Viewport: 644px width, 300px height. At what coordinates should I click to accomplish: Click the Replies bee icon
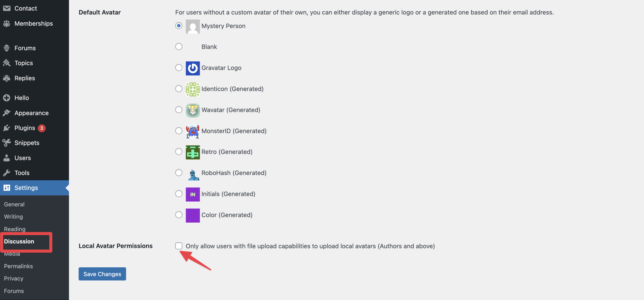[7, 78]
